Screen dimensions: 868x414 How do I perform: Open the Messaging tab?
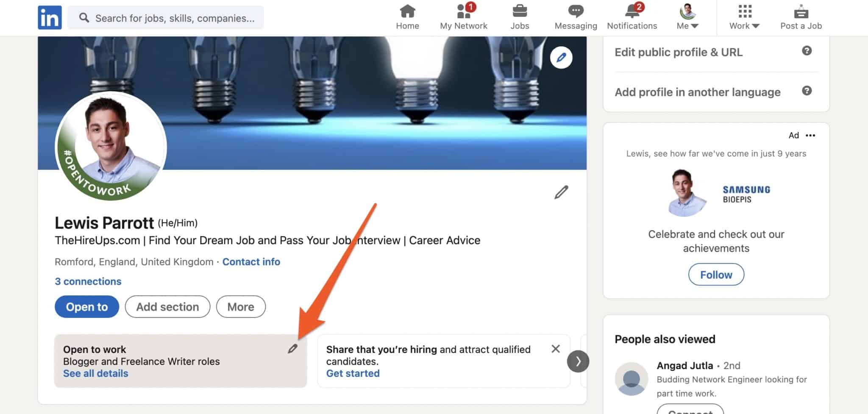pyautogui.click(x=576, y=17)
